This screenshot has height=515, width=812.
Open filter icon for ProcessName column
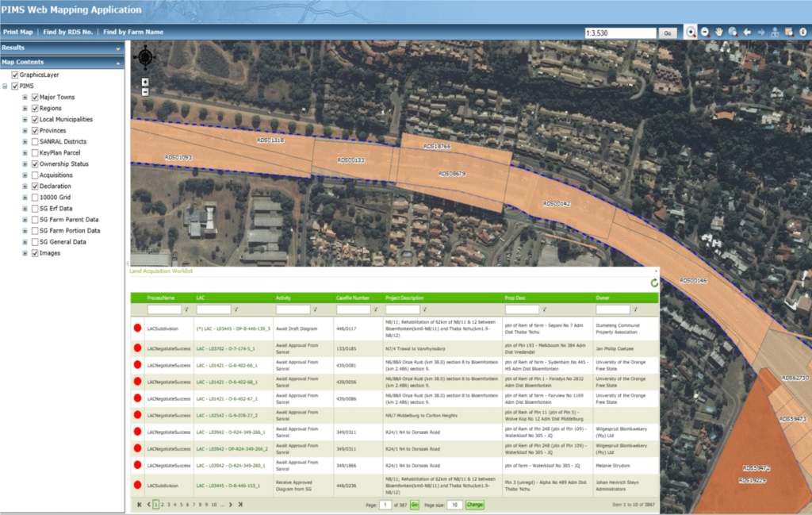click(186, 309)
